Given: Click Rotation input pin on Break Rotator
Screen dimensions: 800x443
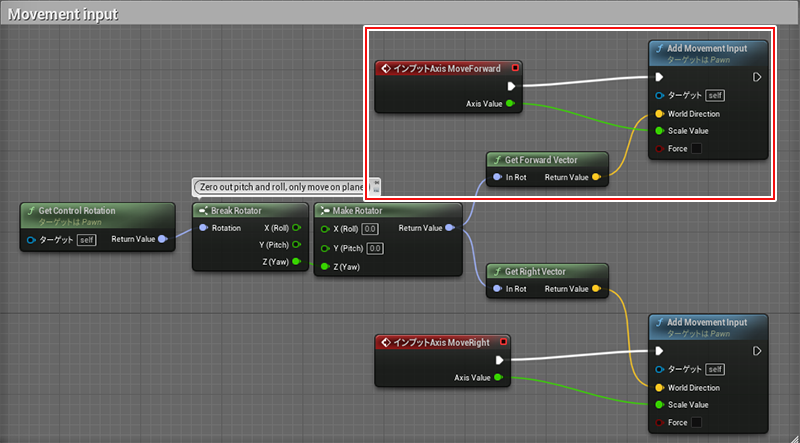Looking at the screenshot, I should pyautogui.click(x=204, y=228).
